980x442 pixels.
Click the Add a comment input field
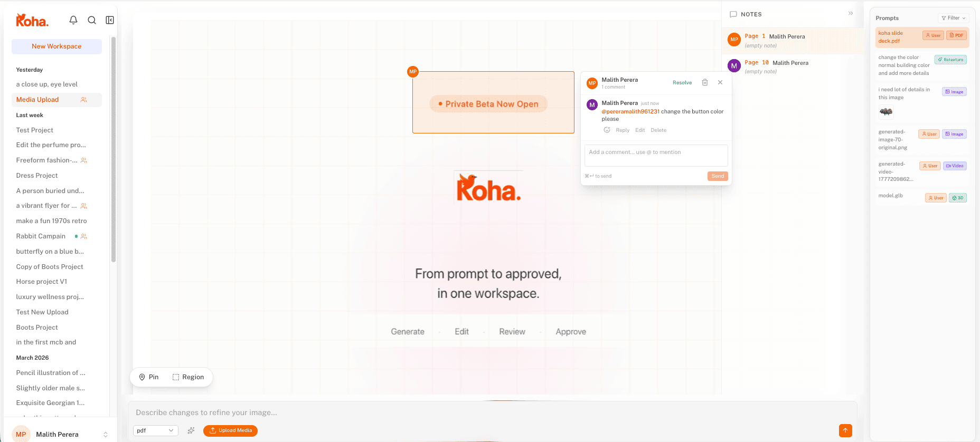(656, 156)
